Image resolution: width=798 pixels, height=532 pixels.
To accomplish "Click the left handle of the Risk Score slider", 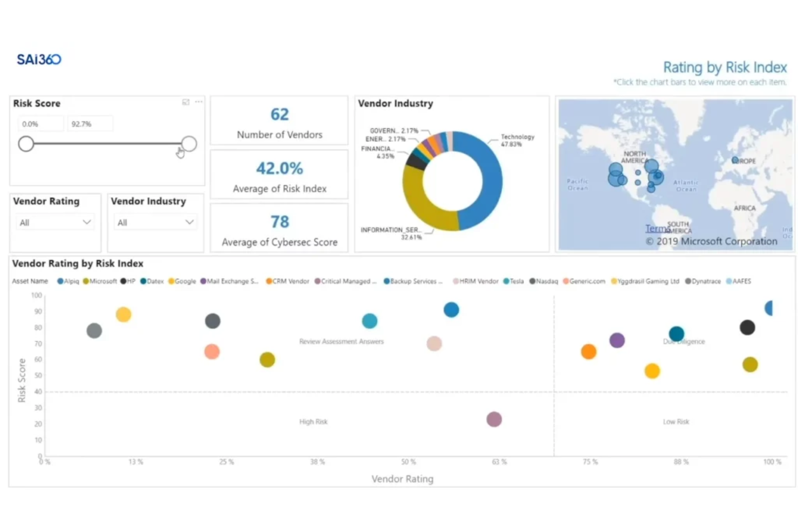I will (26, 144).
